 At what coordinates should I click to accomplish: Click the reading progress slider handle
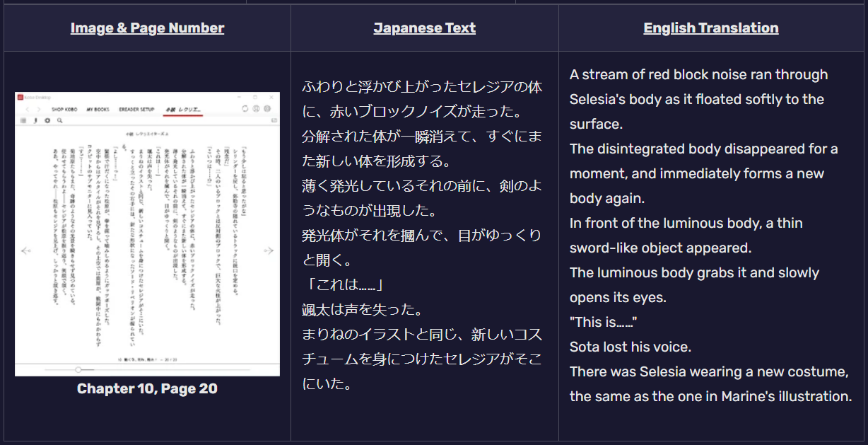[x=78, y=369]
